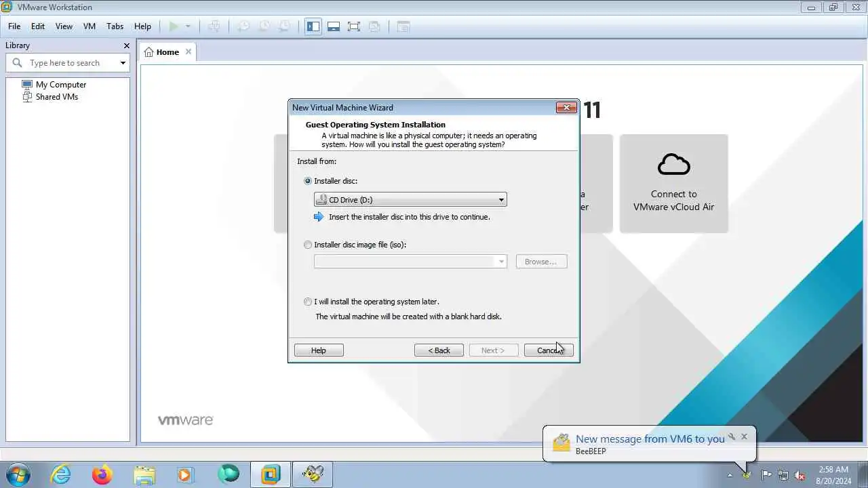Click the Browse... button for iso file
This screenshot has width=868, height=488.
pos(541,262)
